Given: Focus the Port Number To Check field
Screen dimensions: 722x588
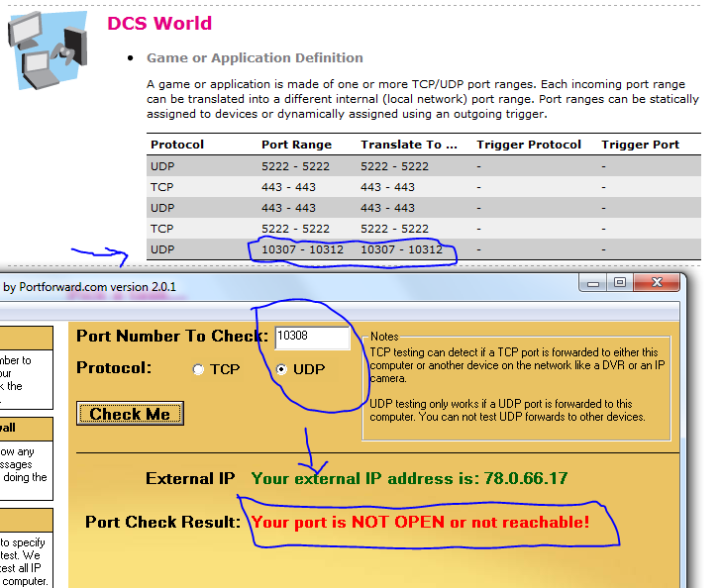Looking at the screenshot, I should (312, 338).
